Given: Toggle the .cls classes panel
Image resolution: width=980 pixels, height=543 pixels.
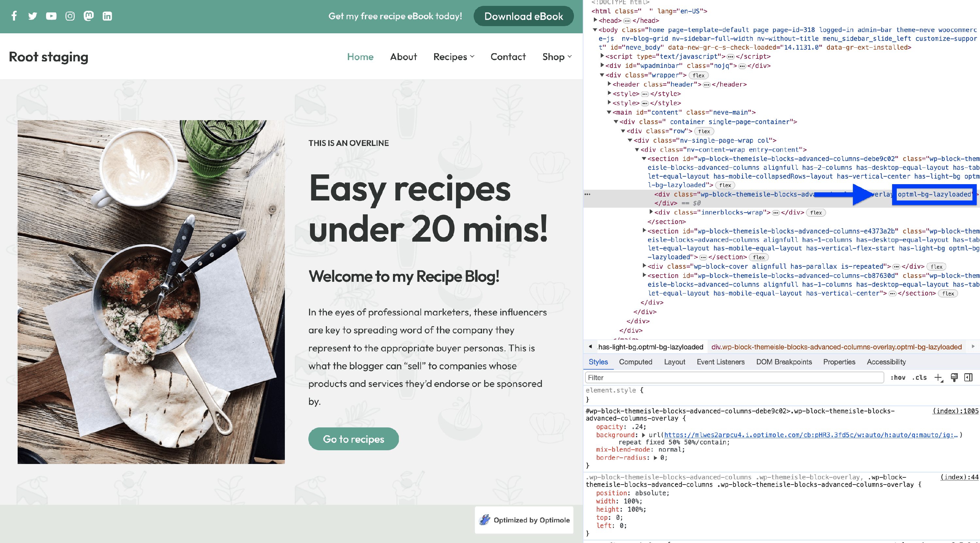Looking at the screenshot, I should (919, 377).
